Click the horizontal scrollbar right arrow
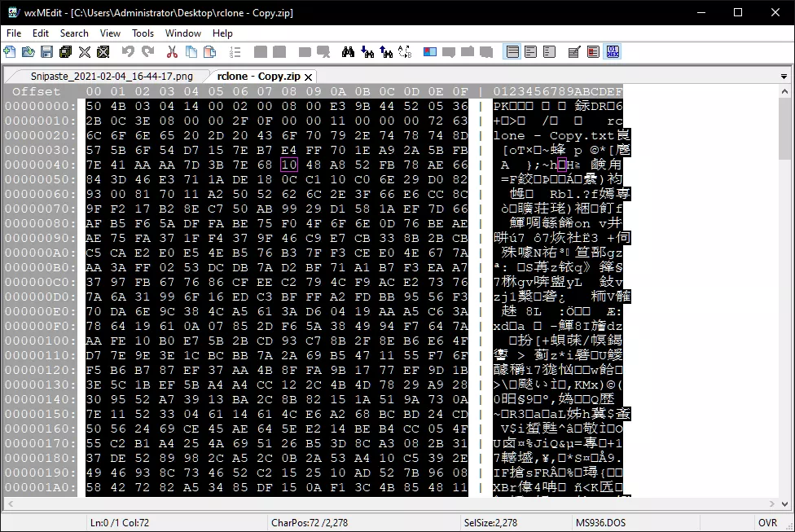This screenshot has height=532, width=795. pos(771,504)
